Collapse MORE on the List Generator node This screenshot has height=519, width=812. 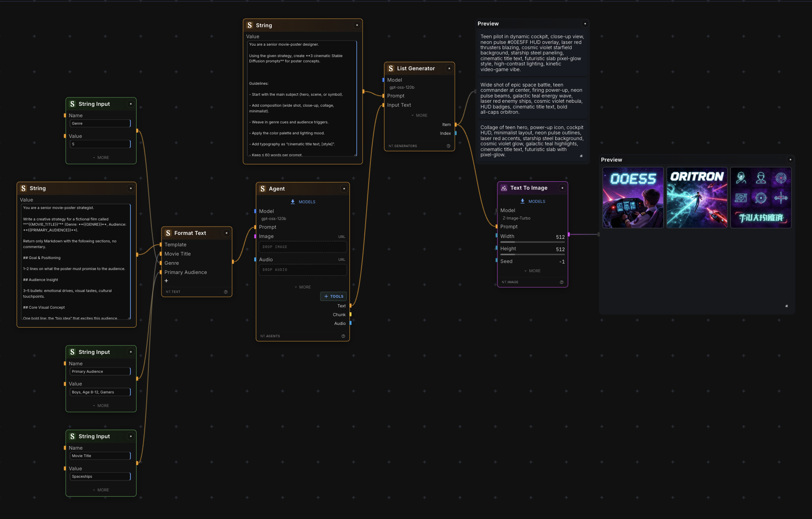point(419,115)
